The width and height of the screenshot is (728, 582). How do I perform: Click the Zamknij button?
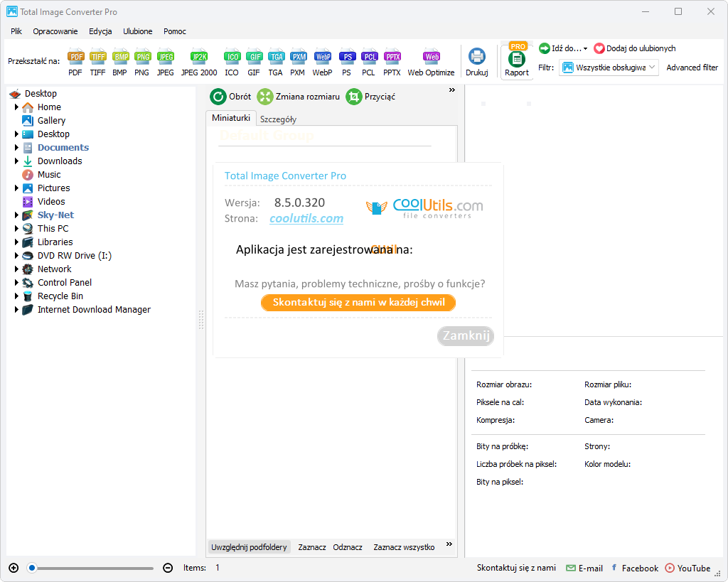click(x=466, y=335)
